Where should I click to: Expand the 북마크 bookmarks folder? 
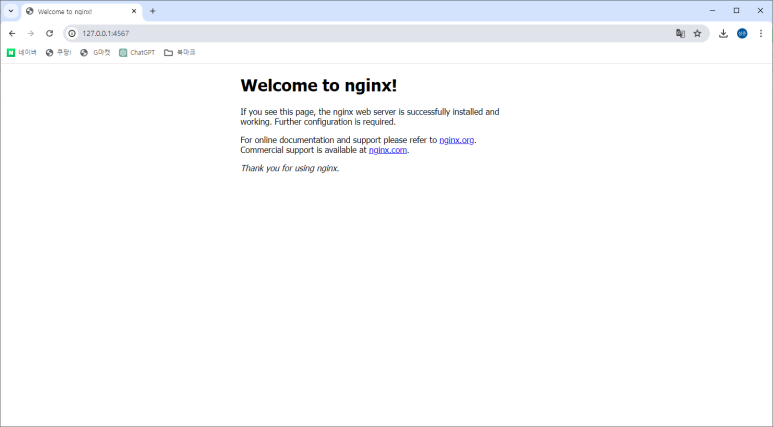click(x=180, y=52)
